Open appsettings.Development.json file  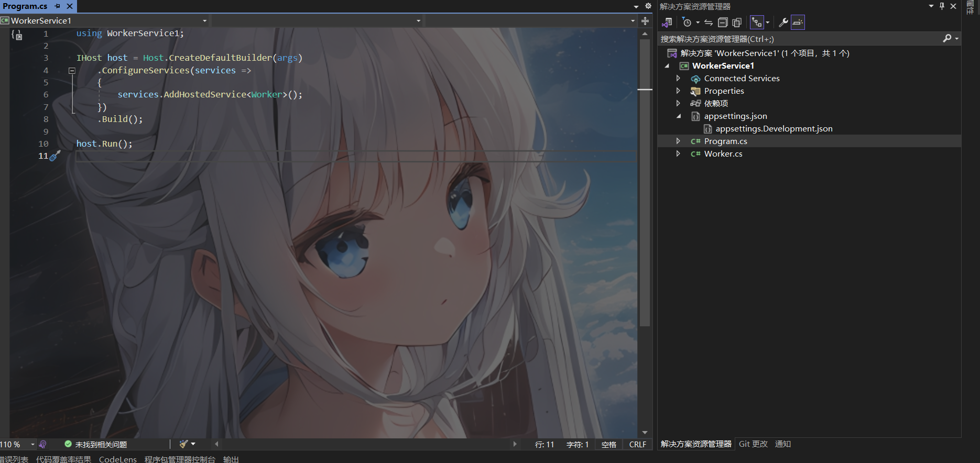tap(774, 129)
